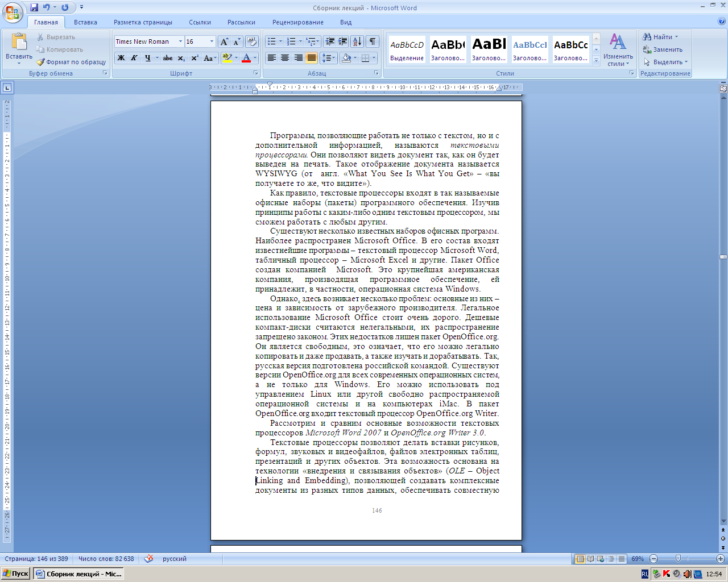This screenshot has width=728, height=582.
Task: Click Format Painter (Формат по образцу)
Action: (x=71, y=62)
